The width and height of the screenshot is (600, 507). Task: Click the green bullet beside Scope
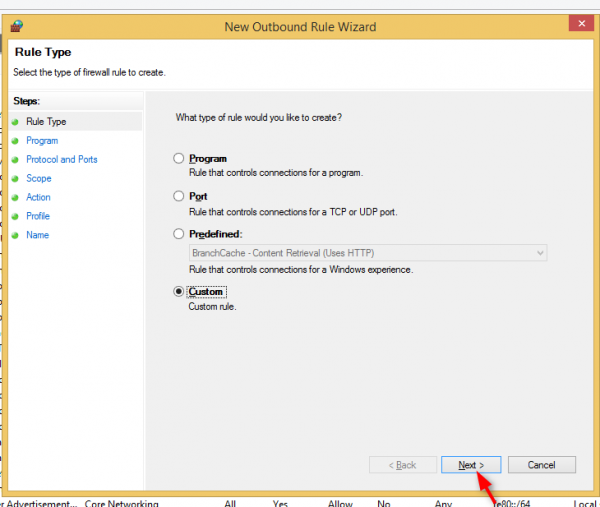(15, 179)
